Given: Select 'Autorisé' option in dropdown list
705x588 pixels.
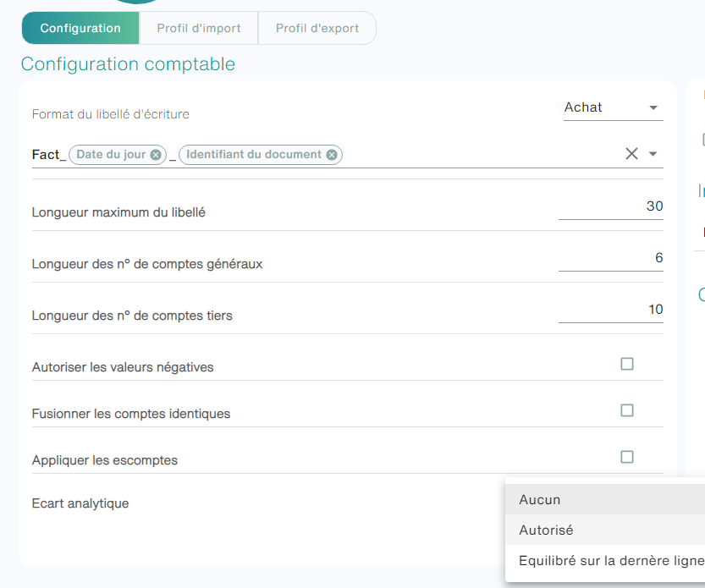Looking at the screenshot, I should [x=605, y=530].
